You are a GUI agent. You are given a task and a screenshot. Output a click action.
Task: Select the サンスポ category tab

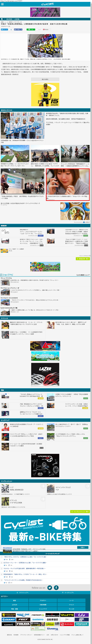72,609
